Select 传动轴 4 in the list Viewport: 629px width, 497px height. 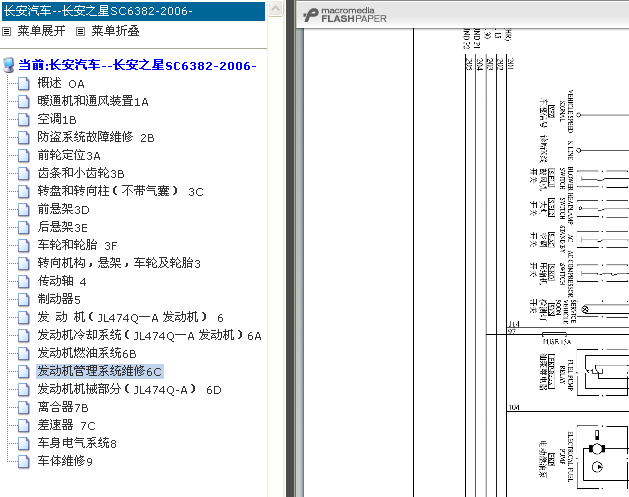[62, 281]
